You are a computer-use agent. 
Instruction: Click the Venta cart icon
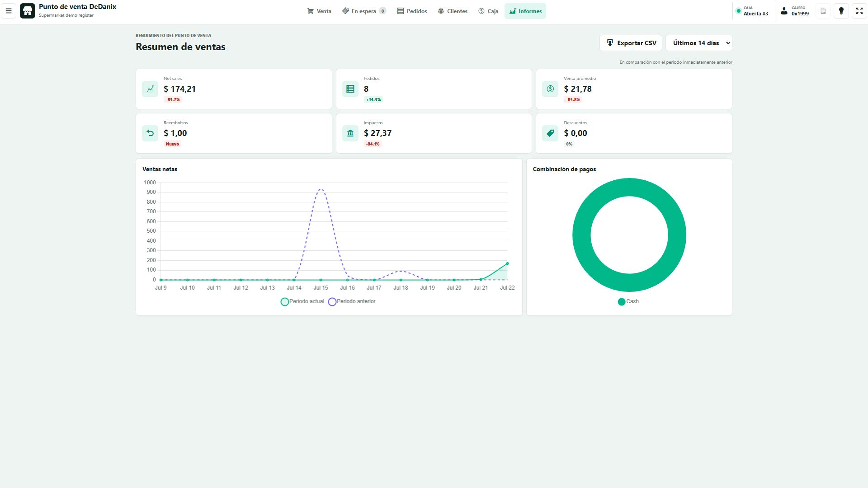click(x=311, y=11)
